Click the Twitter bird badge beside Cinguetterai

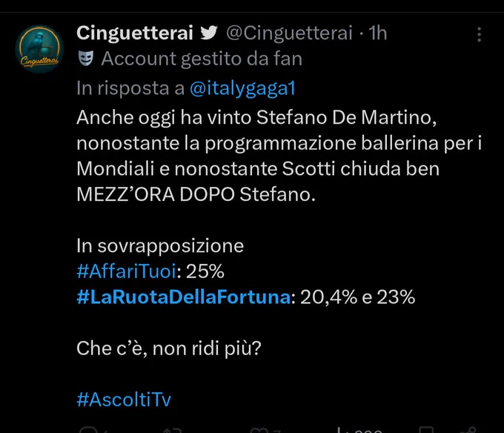[209, 33]
